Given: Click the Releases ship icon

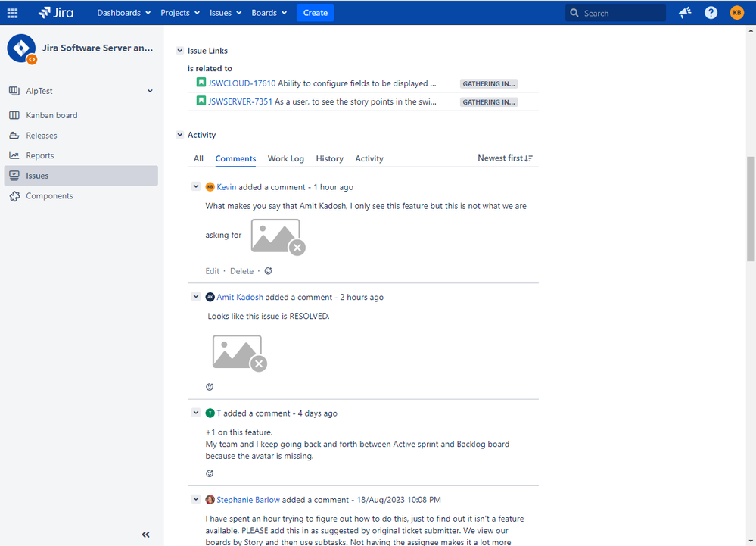Looking at the screenshot, I should click(14, 136).
